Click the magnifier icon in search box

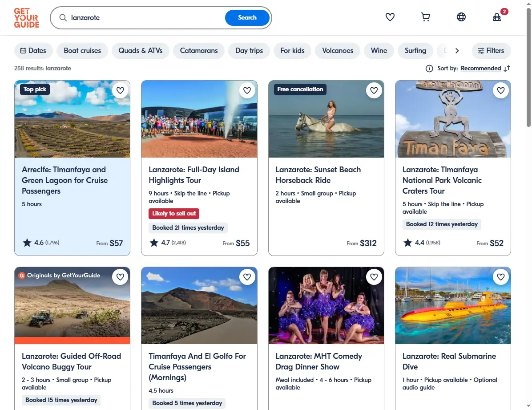coord(63,18)
